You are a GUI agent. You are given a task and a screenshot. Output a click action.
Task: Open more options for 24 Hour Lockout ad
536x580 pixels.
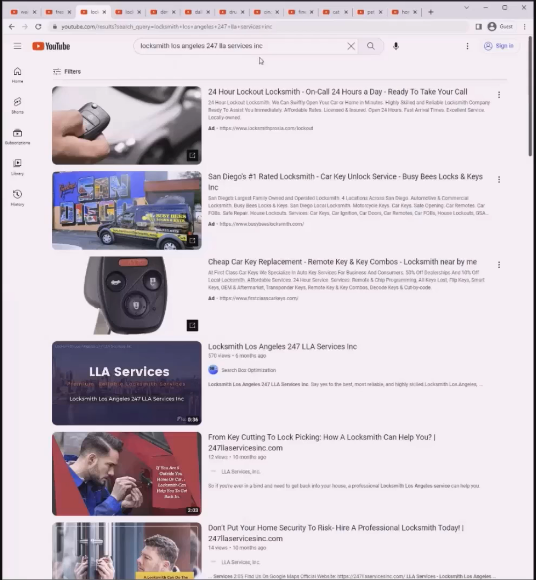point(499,95)
